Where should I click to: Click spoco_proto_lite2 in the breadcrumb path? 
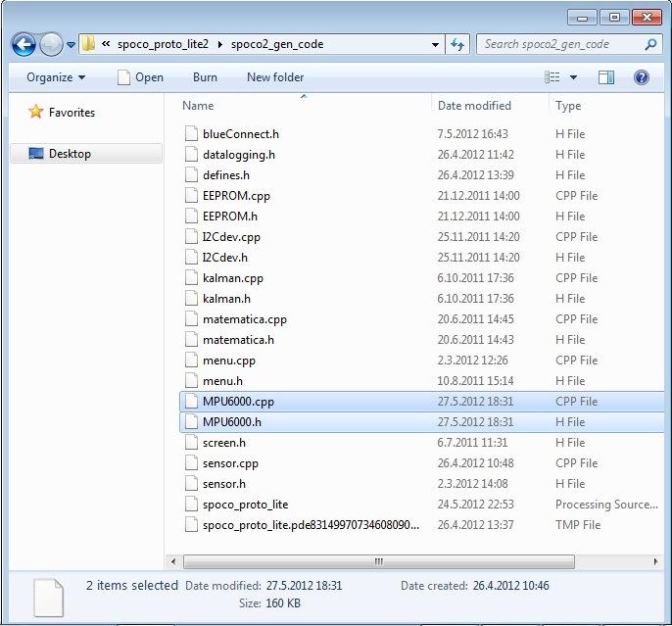click(x=163, y=44)
